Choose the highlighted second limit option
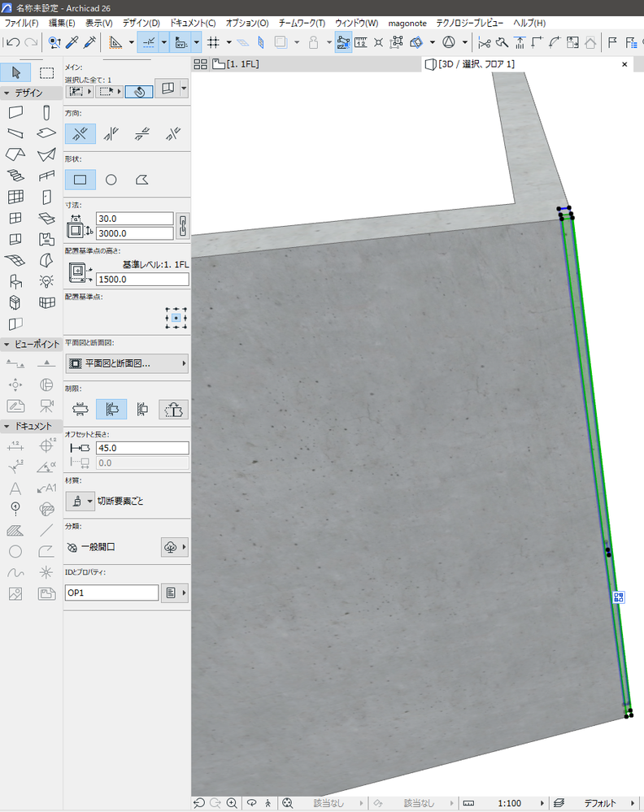 click(111, 410)
